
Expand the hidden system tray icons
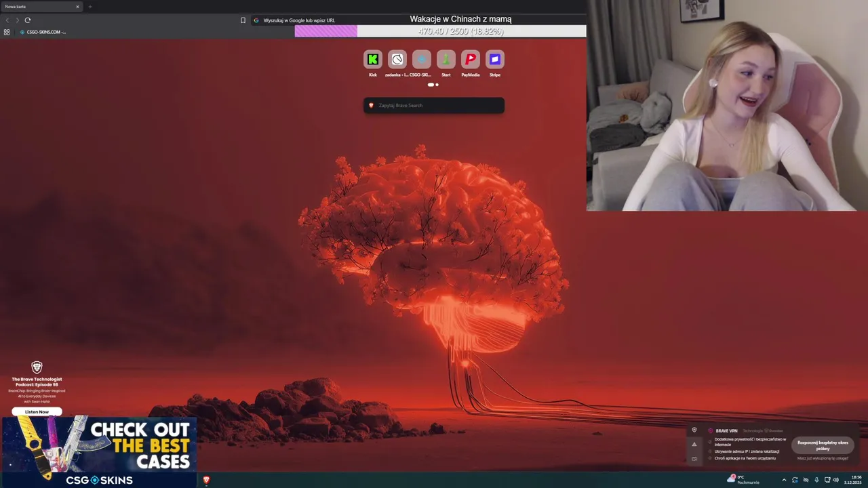[784, 480]
